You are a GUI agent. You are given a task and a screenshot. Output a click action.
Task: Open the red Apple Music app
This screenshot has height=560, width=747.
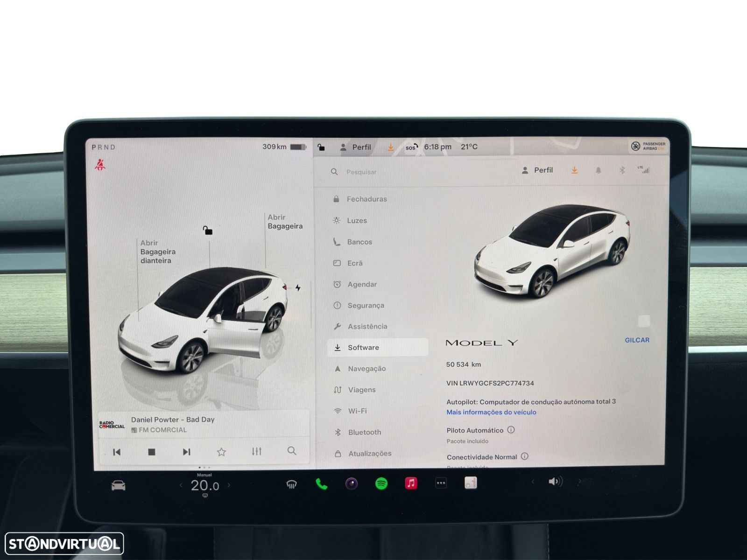(411, 483)
